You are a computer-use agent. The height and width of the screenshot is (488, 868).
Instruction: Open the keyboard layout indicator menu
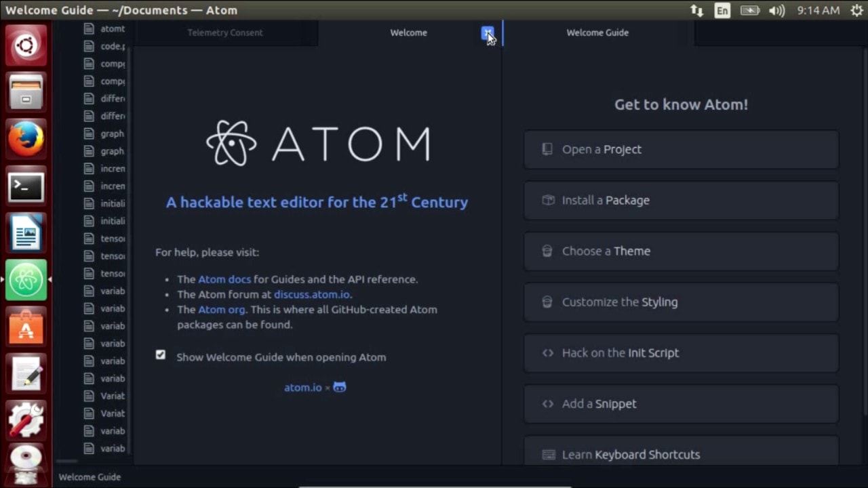[722, 10]
